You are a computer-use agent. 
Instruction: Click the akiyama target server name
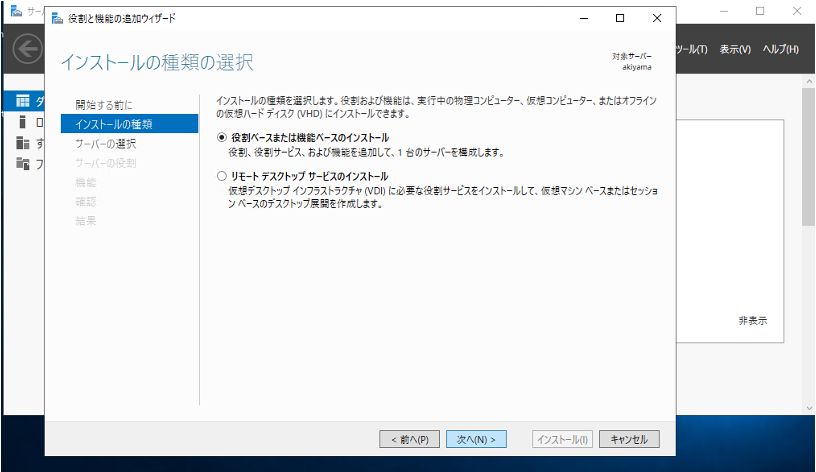coord(636,67)
